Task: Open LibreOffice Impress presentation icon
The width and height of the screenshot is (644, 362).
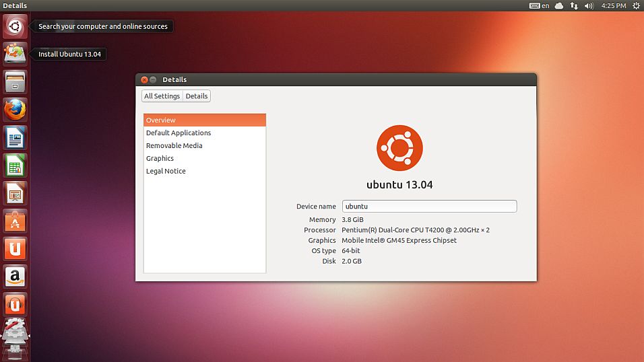Action: point(15,193)
